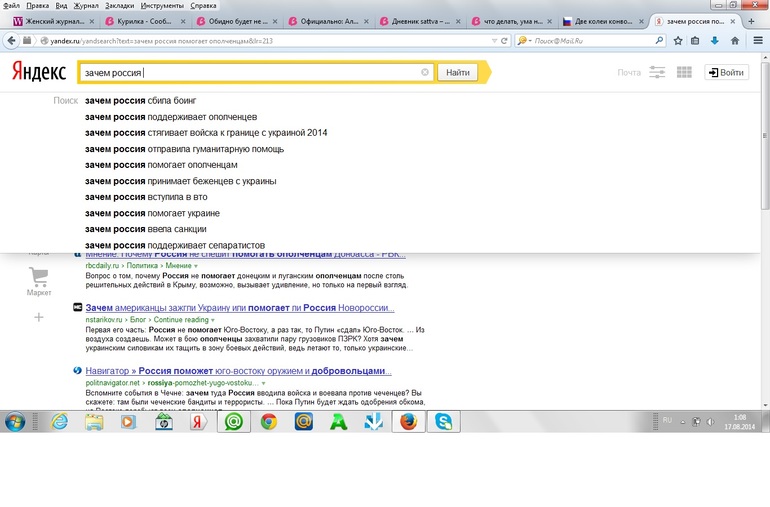The image size is (770, 507).
Task: Click the Войти login button
Action: 725,72
